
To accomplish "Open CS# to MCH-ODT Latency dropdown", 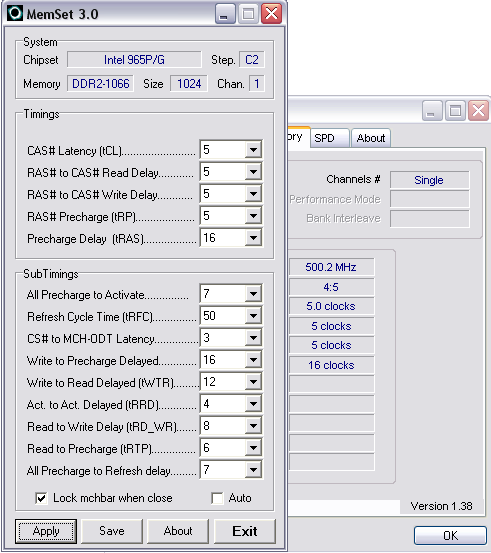I will click(x=253, y=338).
